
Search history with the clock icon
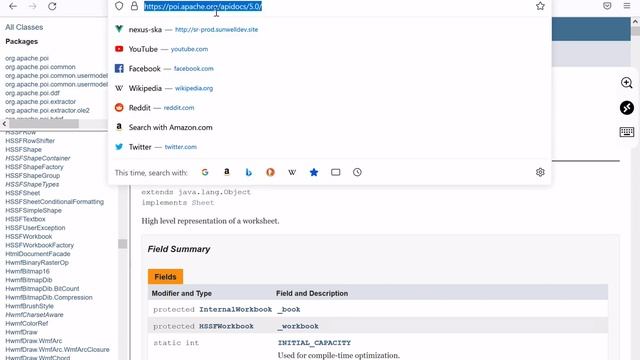[357, 172]
